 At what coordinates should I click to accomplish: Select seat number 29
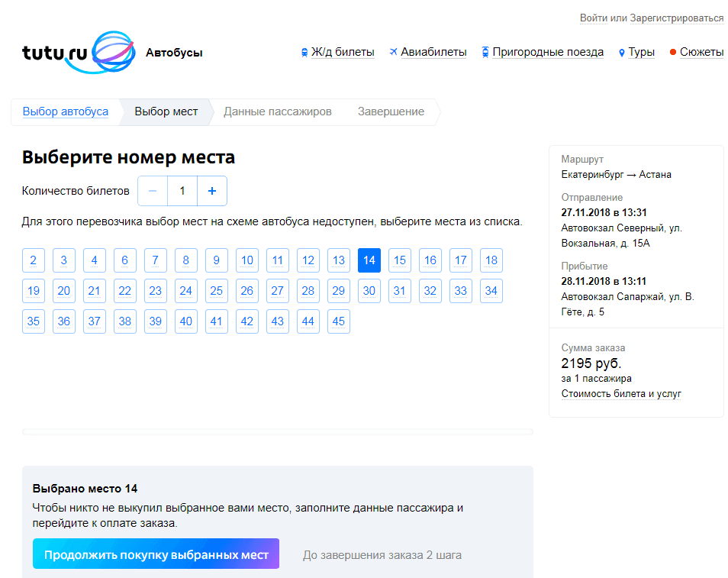(339, 291)
